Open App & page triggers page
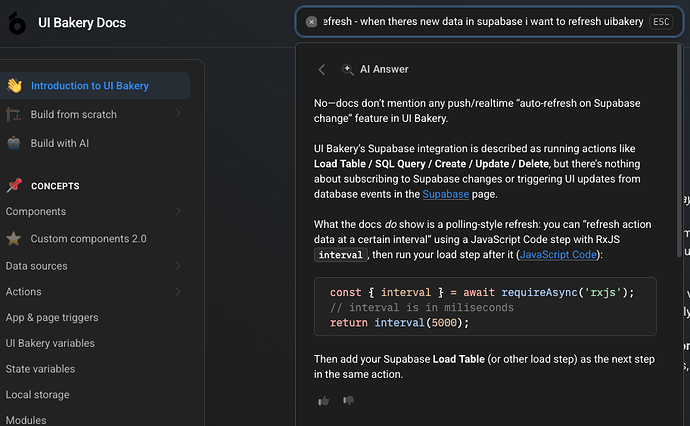This screenshot has width=690, height=426. tap(52, 318)
